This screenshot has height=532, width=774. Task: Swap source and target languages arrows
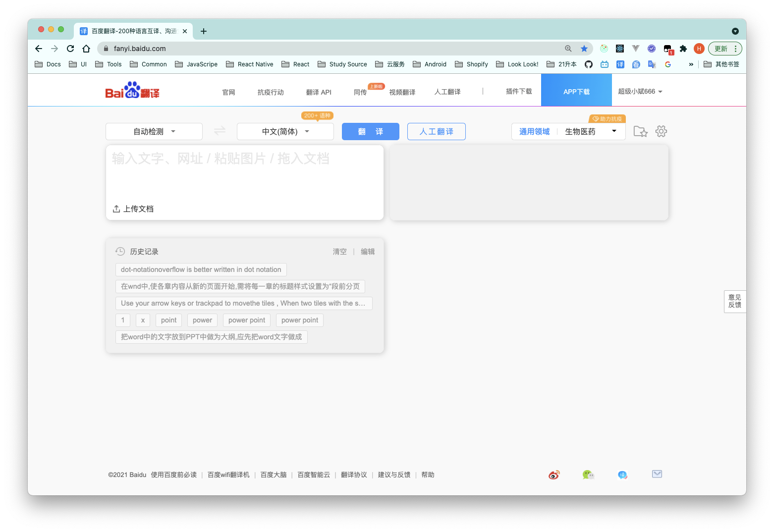pos(220,131)
